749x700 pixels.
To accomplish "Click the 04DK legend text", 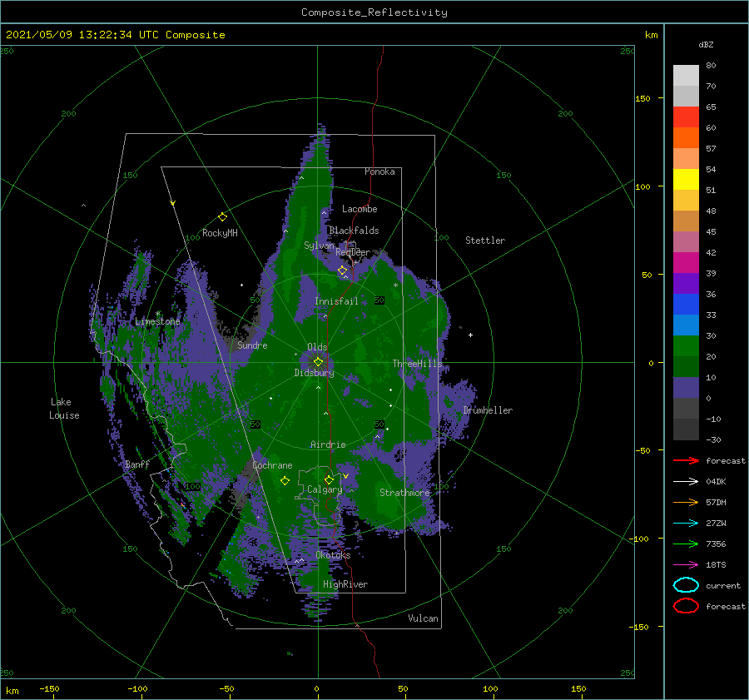I will (716, 482).
